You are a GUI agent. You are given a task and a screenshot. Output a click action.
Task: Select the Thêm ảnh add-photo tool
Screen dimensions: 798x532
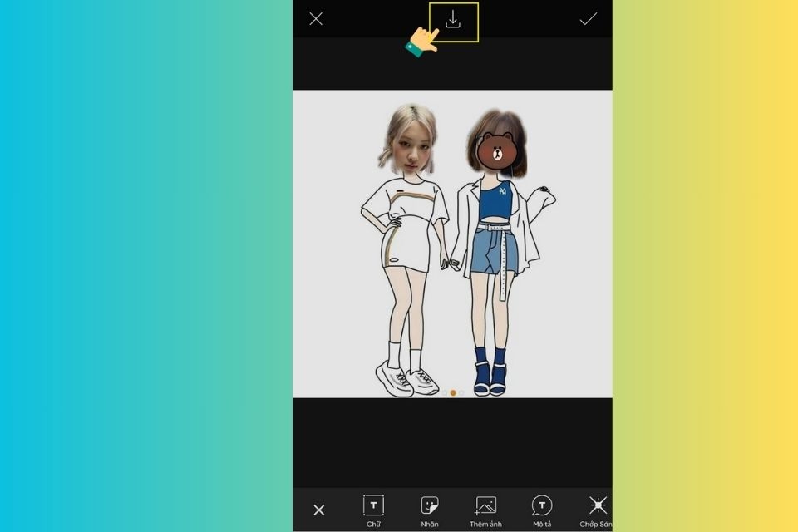tap(485, 510)
